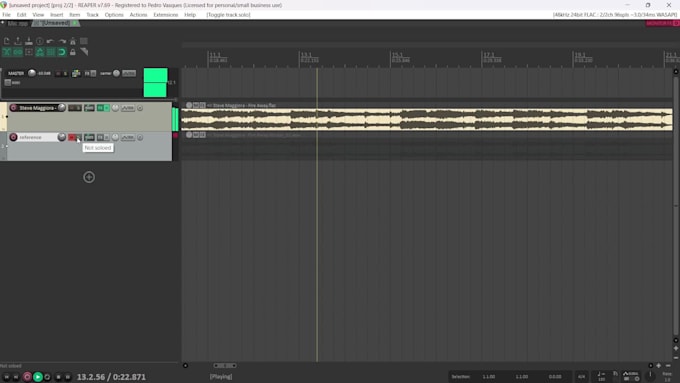Click volume knob on Steve Maggiora track
The image size is (680, 383).
click(x=62, y=108)
